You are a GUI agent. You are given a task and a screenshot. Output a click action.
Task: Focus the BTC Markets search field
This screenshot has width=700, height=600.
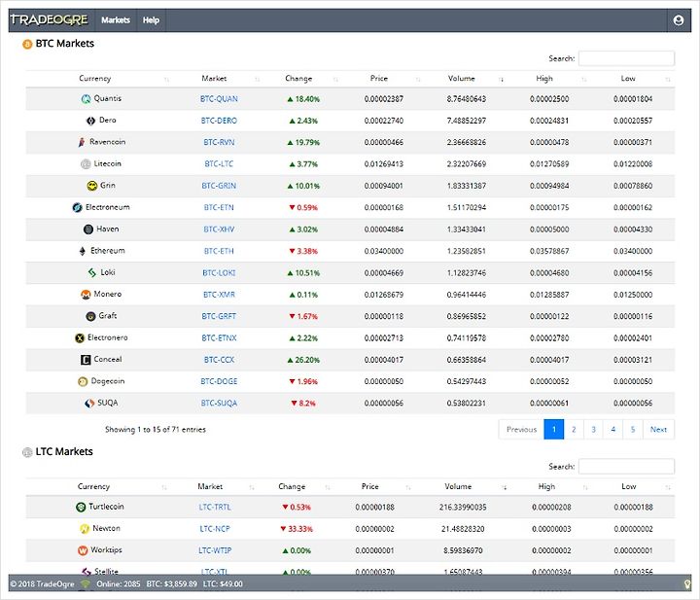[x=626, y=58]
